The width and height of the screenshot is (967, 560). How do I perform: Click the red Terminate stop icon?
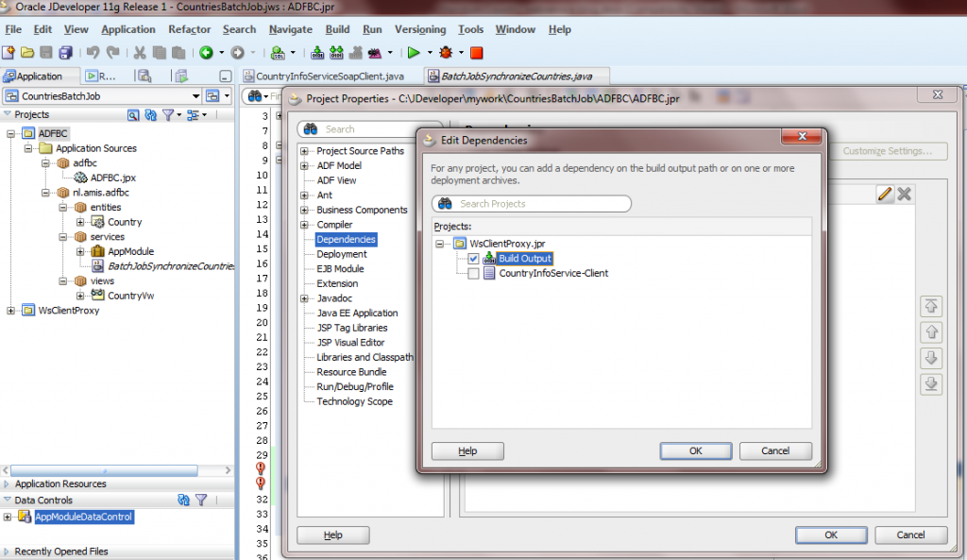[x=477, y=53]
